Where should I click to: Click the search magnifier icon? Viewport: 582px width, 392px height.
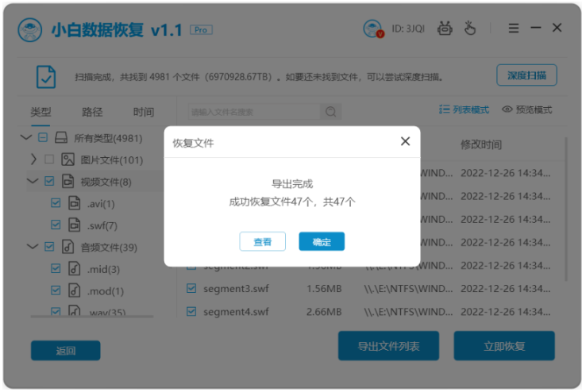click(330, 112)
